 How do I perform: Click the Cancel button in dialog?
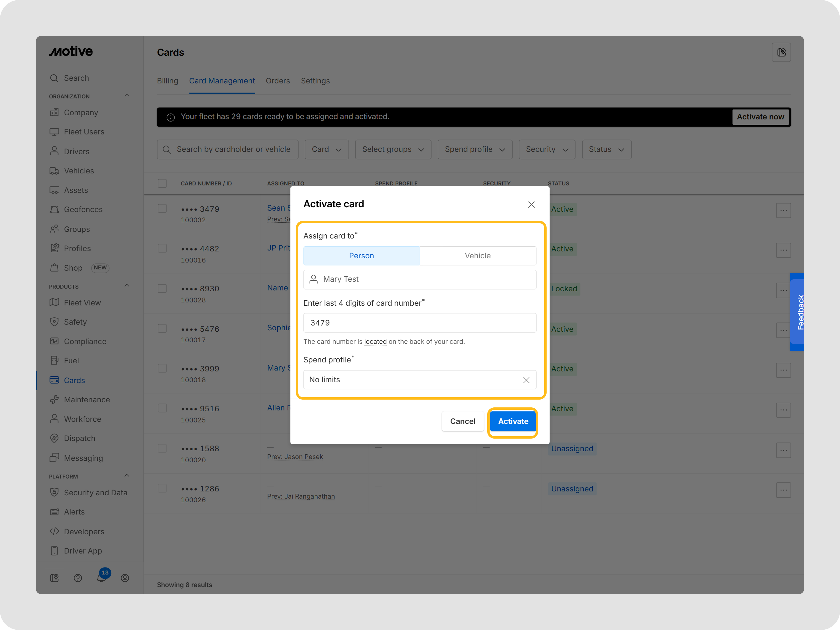point(462,421)
